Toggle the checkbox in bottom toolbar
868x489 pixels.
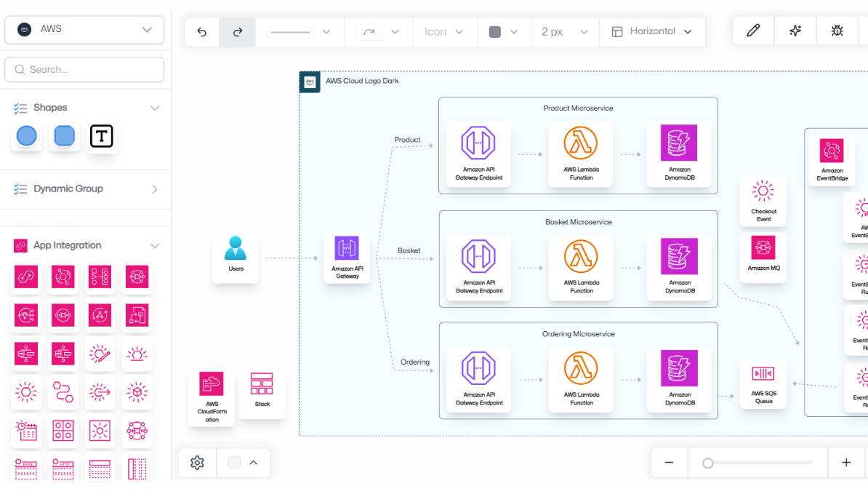234,463
